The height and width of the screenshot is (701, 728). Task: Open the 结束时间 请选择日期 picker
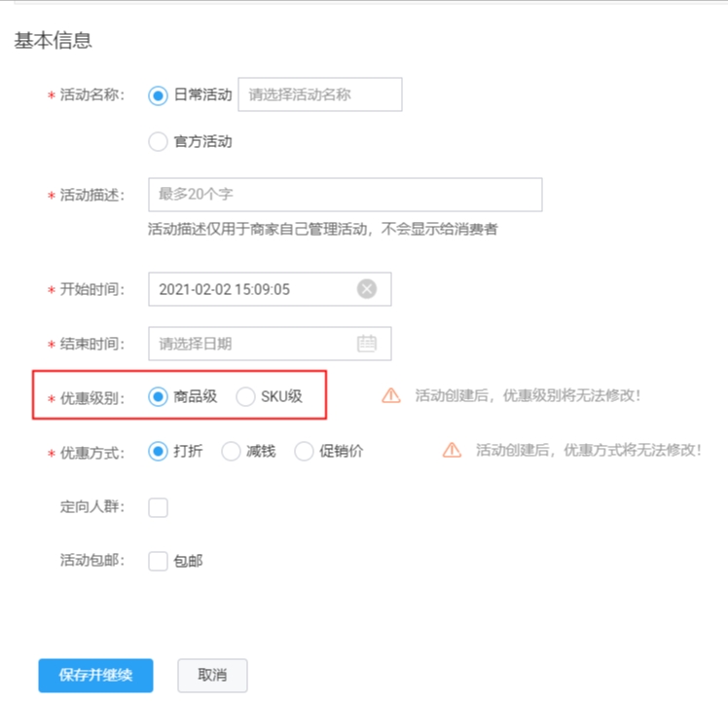pyautogui.click(x=253, y=344)
